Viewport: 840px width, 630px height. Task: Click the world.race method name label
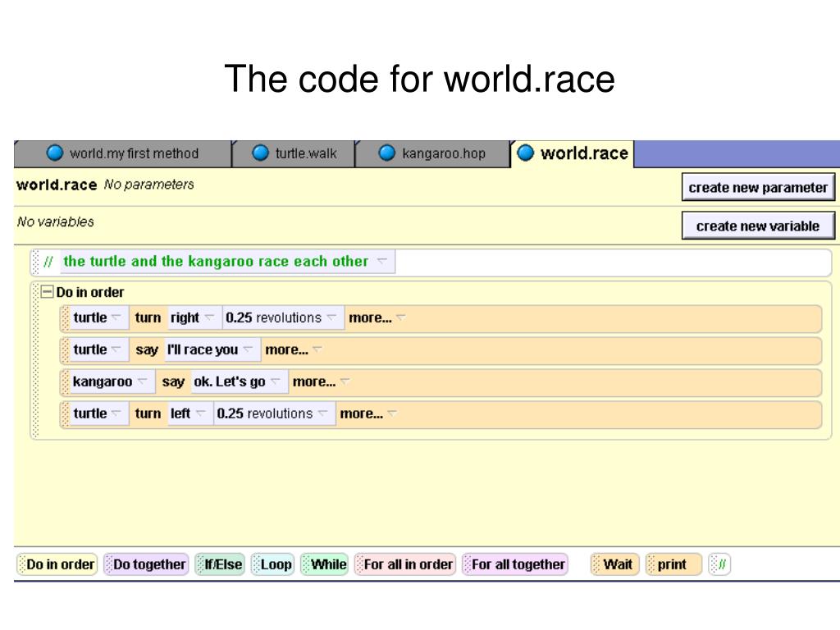[x=57, y=185]
